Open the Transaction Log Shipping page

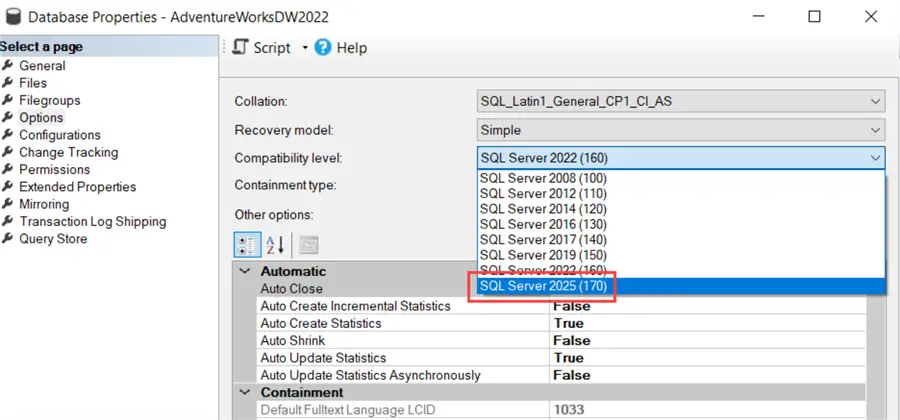[x=92, y=221]
